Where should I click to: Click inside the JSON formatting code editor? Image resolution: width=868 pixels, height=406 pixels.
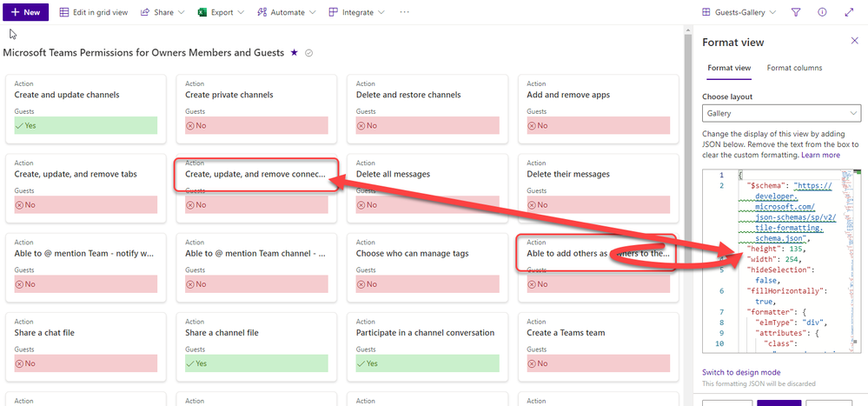pos(782,261)
